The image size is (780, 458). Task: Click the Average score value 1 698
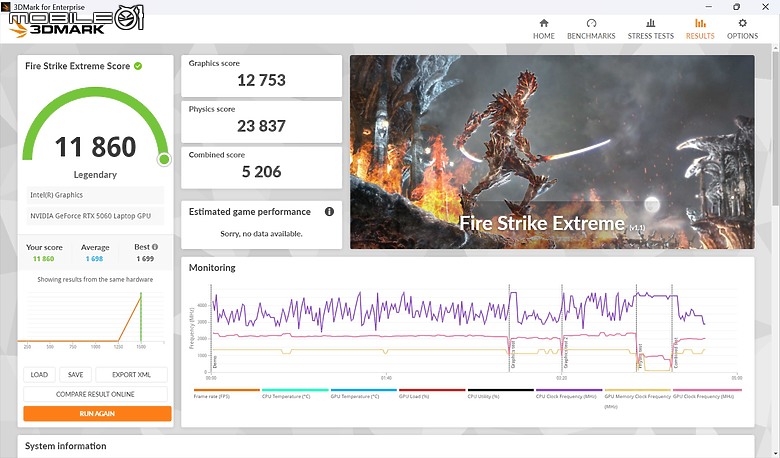(94, 259)
